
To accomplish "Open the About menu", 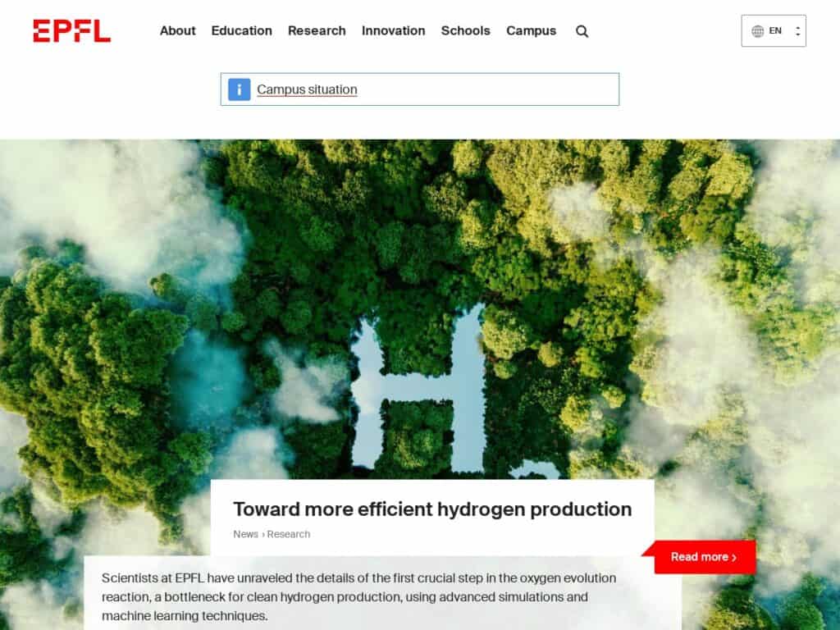I will (177, 31).
